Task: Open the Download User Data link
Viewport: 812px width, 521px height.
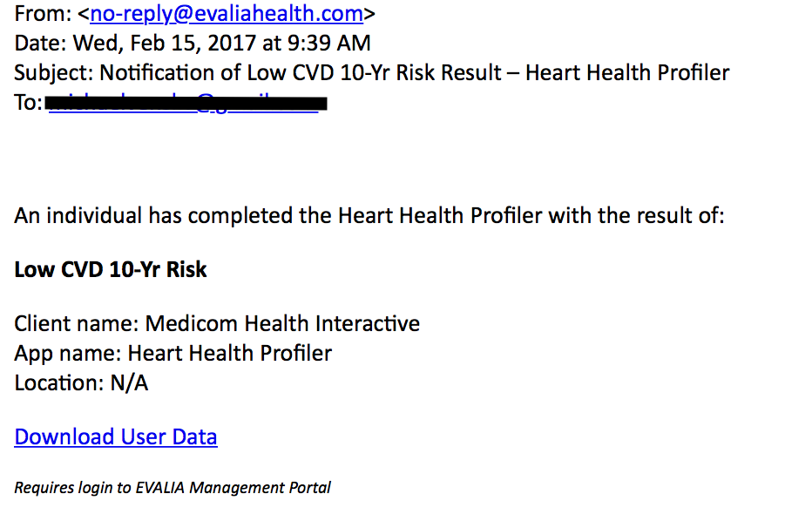Action: pyautogui.click(x=116, y=436)
